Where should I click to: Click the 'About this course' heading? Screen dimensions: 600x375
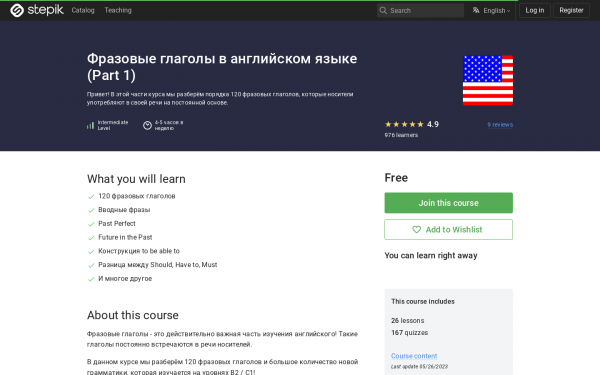pos(133,315)
